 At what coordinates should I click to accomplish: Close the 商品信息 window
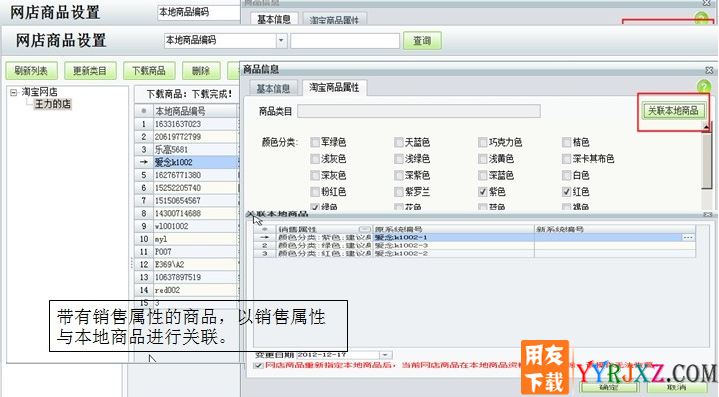point(709,70)
